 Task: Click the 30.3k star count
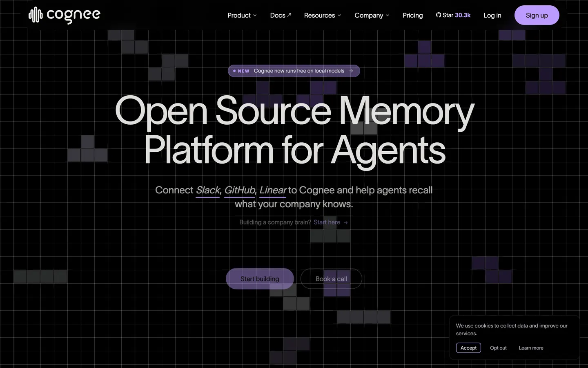463,15
